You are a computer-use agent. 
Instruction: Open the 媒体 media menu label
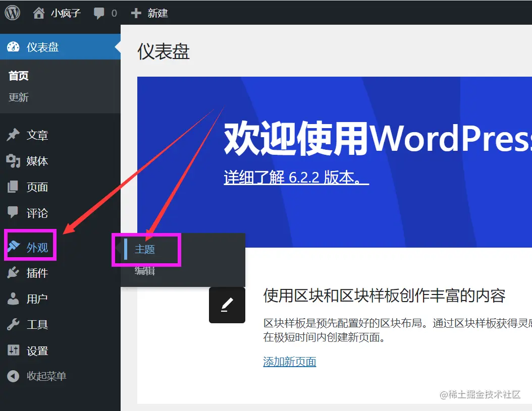coord(37,161)
